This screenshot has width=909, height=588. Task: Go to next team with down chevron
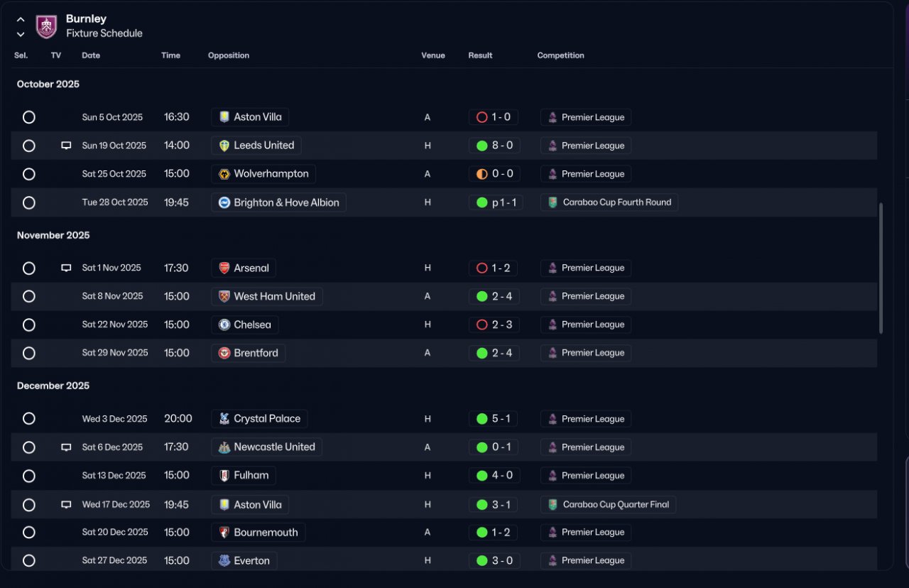coord(21,34)
